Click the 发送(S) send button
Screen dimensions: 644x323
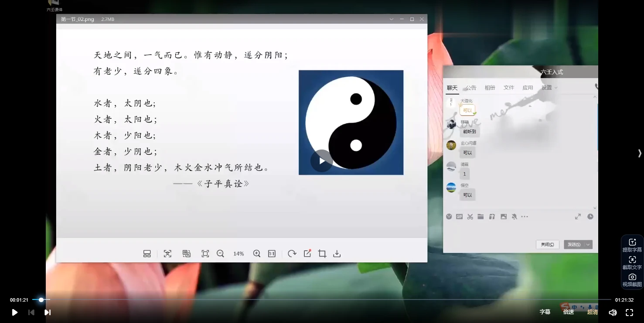pos(574,245)
